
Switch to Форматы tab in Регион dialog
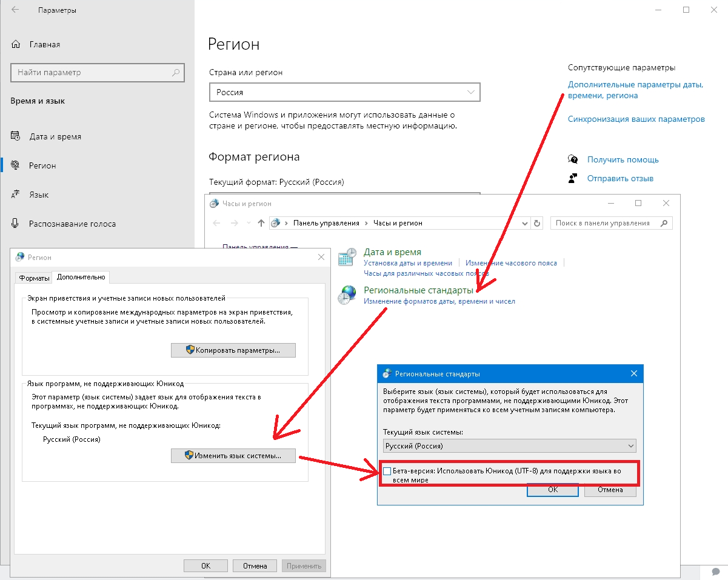[x=34, y=278]
